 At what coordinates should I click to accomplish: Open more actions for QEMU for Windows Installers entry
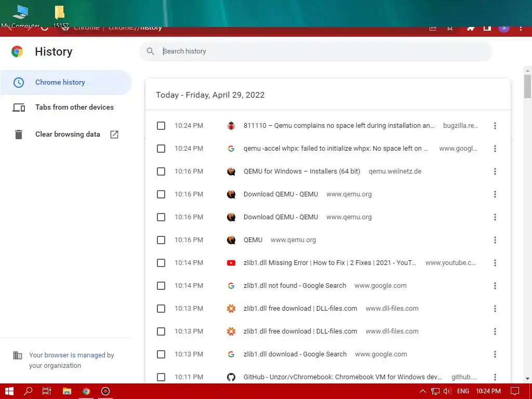(495, 171)
